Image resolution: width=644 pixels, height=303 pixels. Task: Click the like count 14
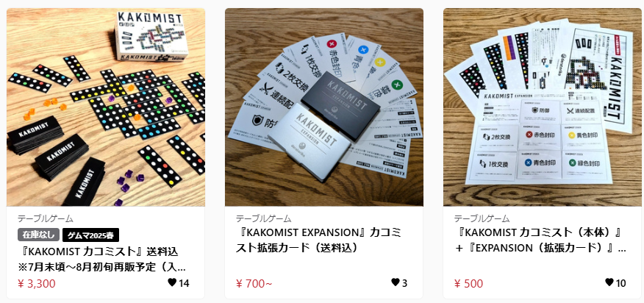(184, 283)
